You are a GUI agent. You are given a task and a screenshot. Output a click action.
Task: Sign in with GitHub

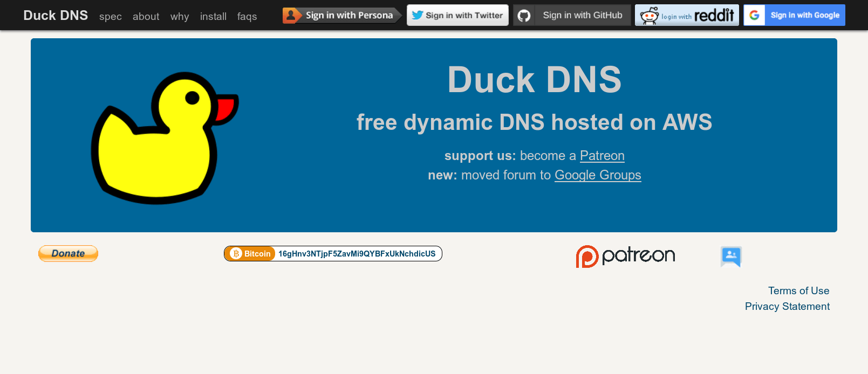tap(572, 15)
